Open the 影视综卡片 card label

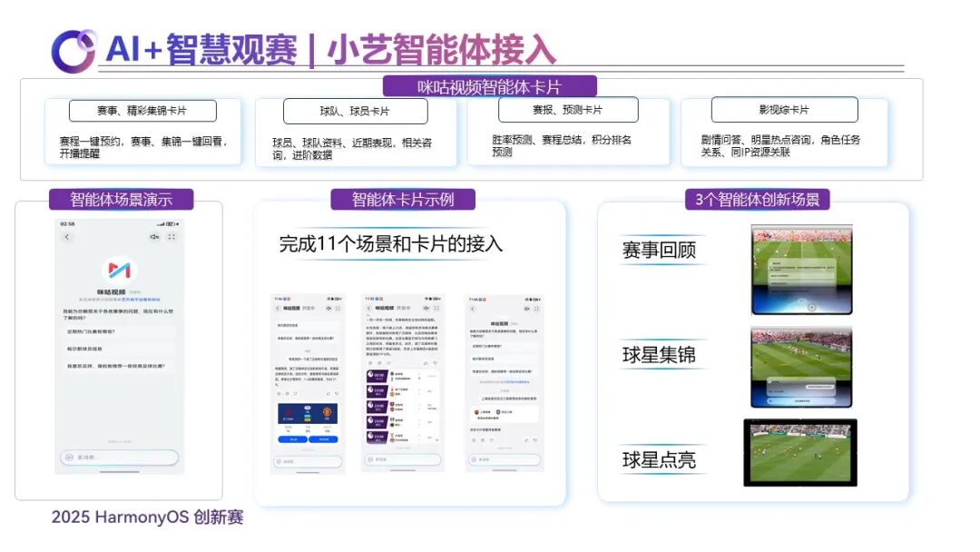(x=782, y=110)
